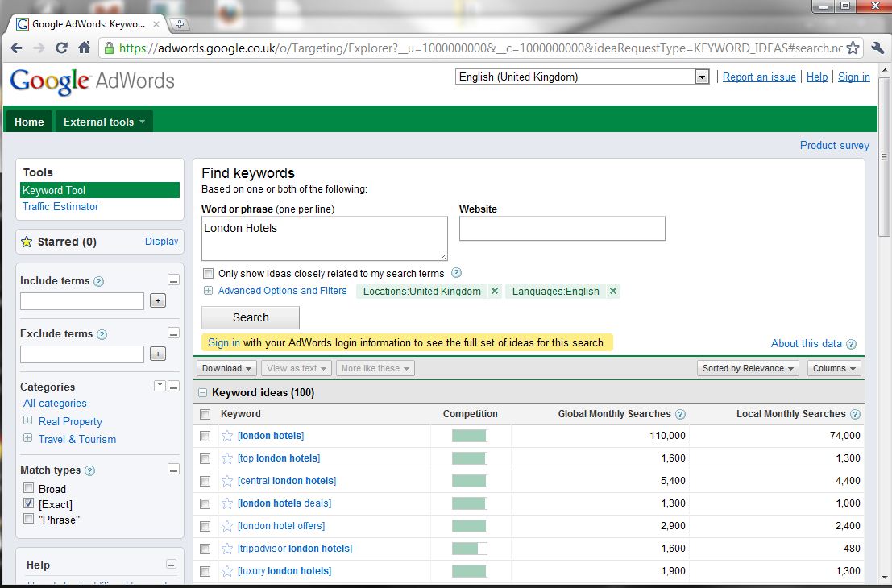
Task: Open help icon next to Exclude terms
Action: (x=102, y=334)
